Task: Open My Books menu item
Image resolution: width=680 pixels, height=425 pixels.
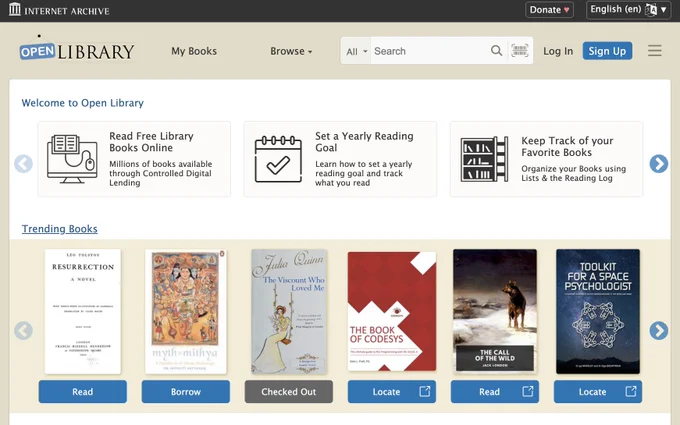Action: point(194,51)
